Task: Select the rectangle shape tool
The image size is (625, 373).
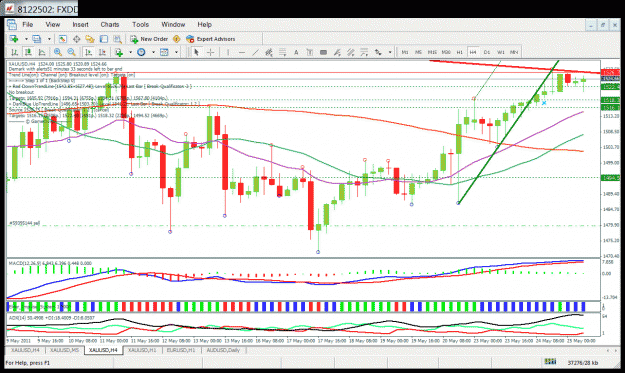Action: (x=323, y=52)
